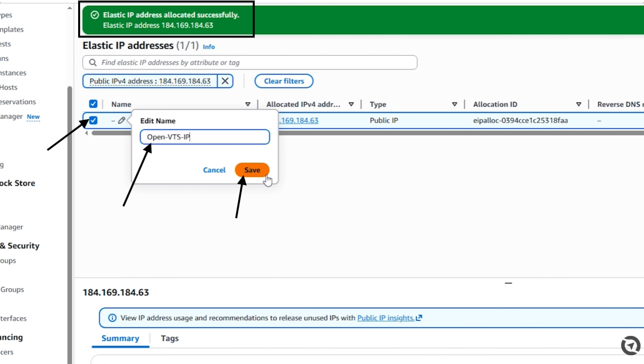
Task: Sort by the Type column arrow
Action: [454, 104]
